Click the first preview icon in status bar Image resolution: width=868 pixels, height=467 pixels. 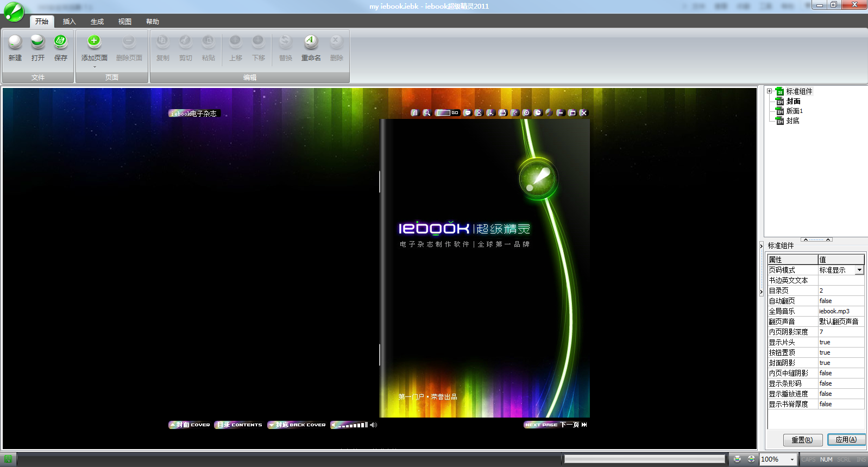tap(737, 459)
